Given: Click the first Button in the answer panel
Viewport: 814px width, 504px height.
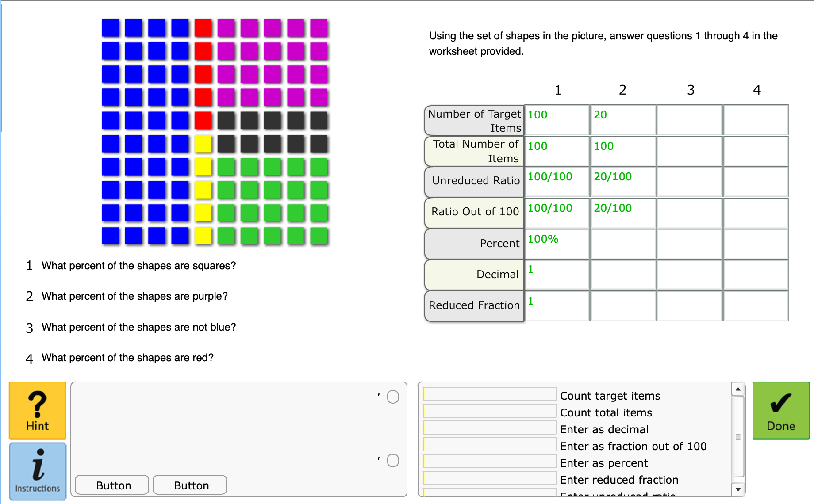Looking at the screenshot, I should [x=112, y=485].
